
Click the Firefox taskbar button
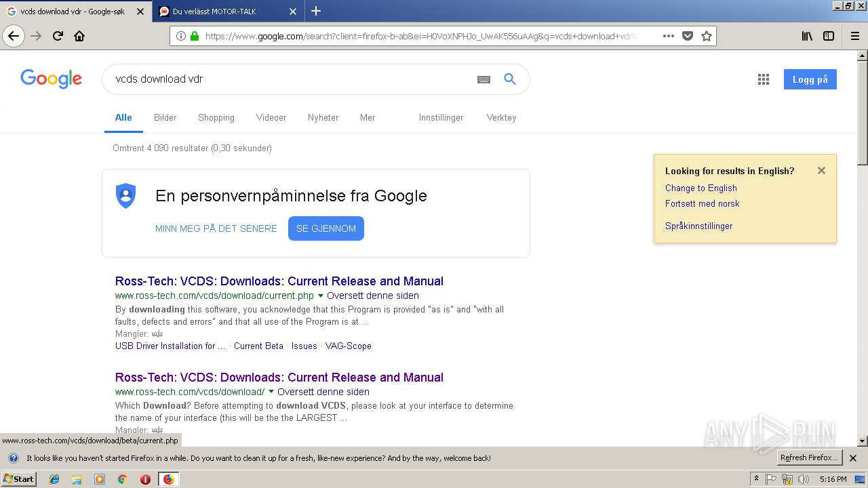pyautogui.click(x=168, y=479)
